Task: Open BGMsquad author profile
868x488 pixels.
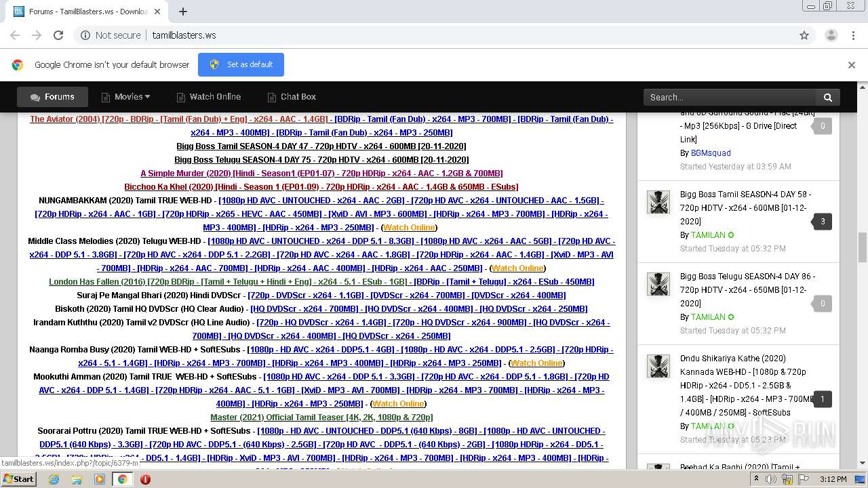Action: point(711,153)
